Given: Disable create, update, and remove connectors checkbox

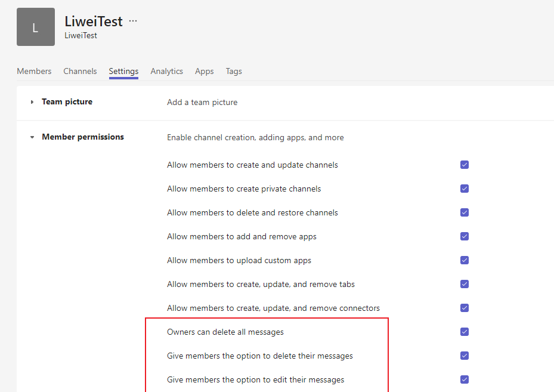Looking at the screenshot, I should (x=465, y=308).
